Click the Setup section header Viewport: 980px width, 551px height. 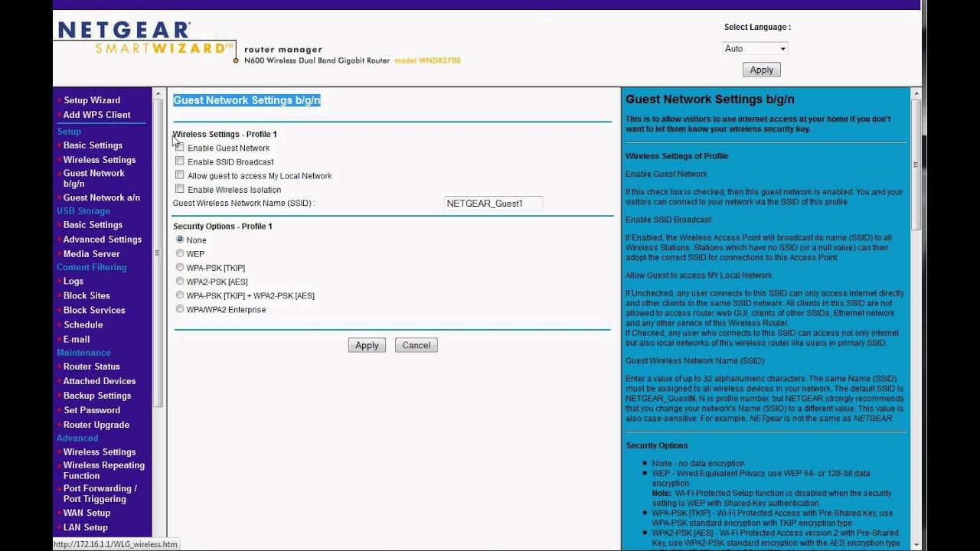69,132
